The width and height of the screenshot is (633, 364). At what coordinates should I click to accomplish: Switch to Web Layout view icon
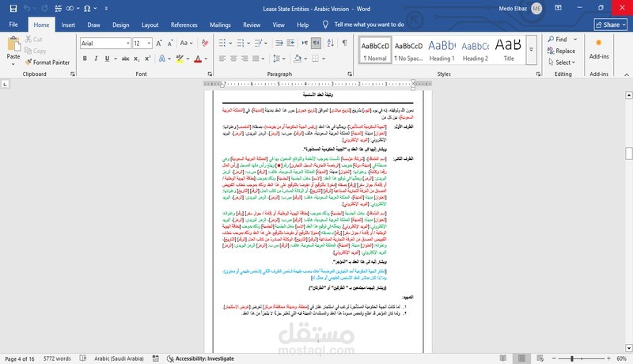[x=540, y=358]
